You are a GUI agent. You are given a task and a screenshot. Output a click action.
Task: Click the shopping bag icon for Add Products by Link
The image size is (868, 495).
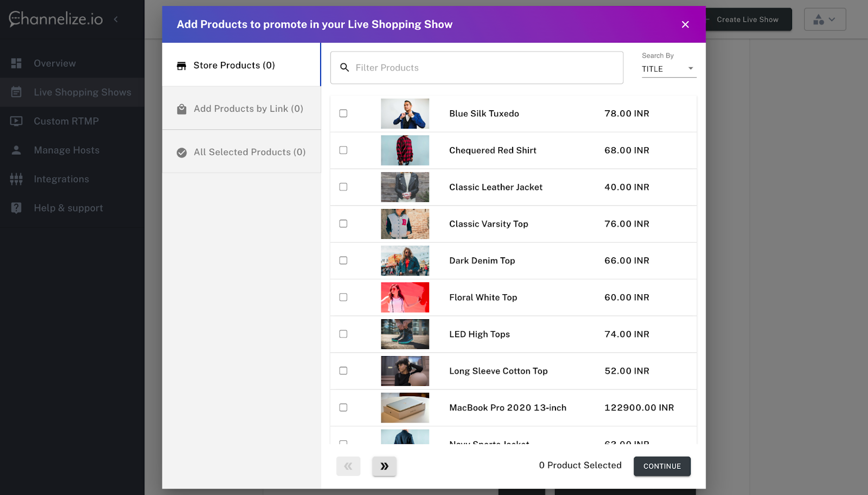pos(182,109)
